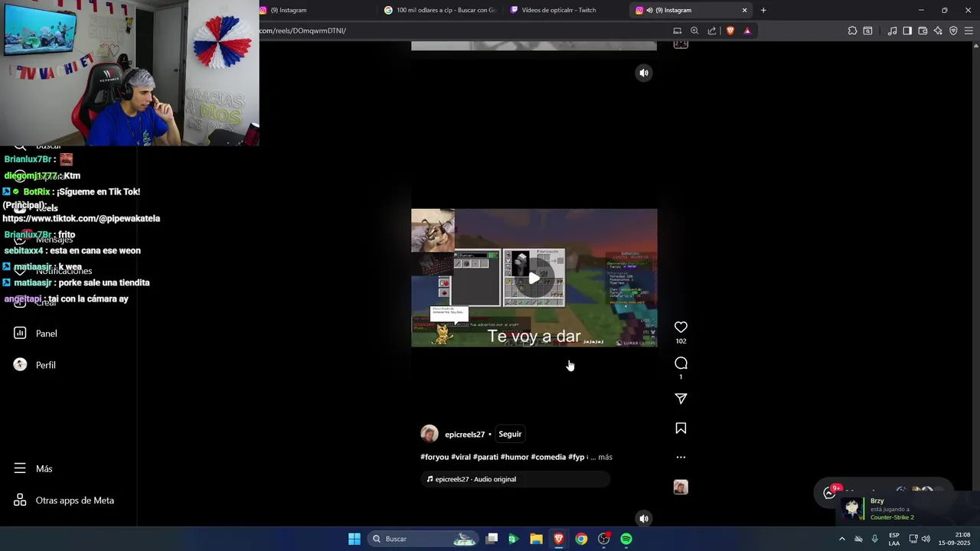Play the paused Minecraft reel video

pyautogui.click(x=534, y=278)
